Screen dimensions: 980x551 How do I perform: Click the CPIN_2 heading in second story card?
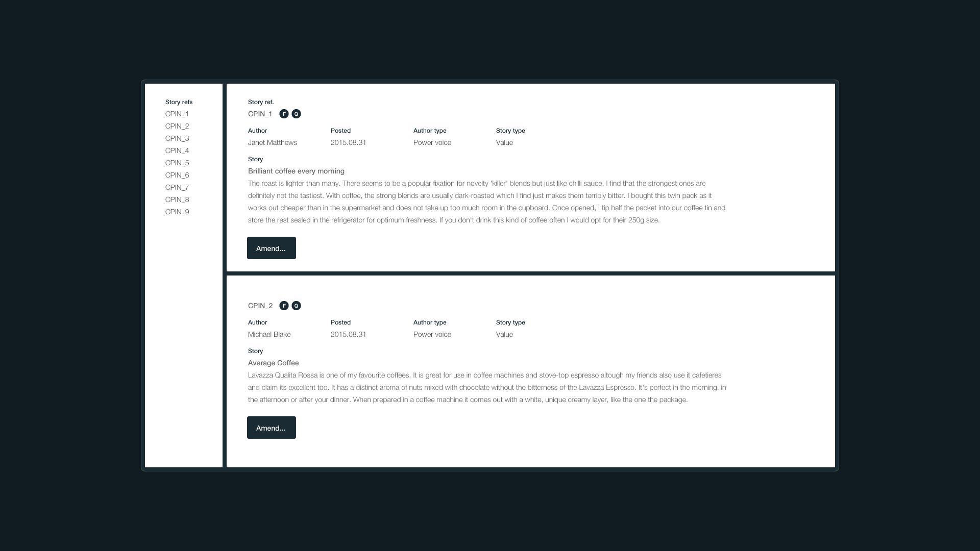[260, 306]
